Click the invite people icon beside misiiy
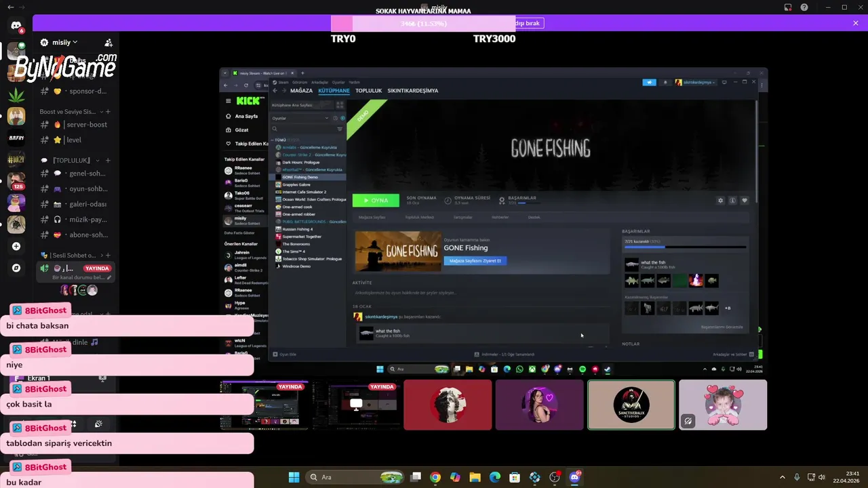868x488 pixels. (108, 42)
